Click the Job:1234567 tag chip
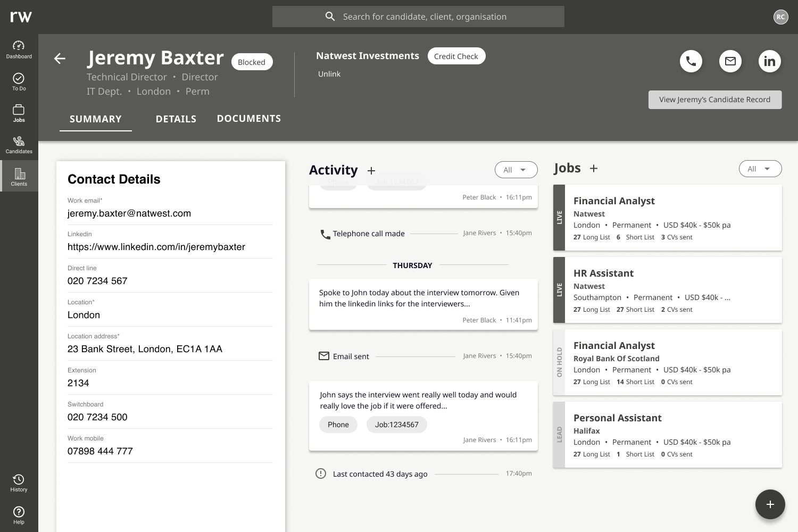798x532 pixels. point(397,425)
